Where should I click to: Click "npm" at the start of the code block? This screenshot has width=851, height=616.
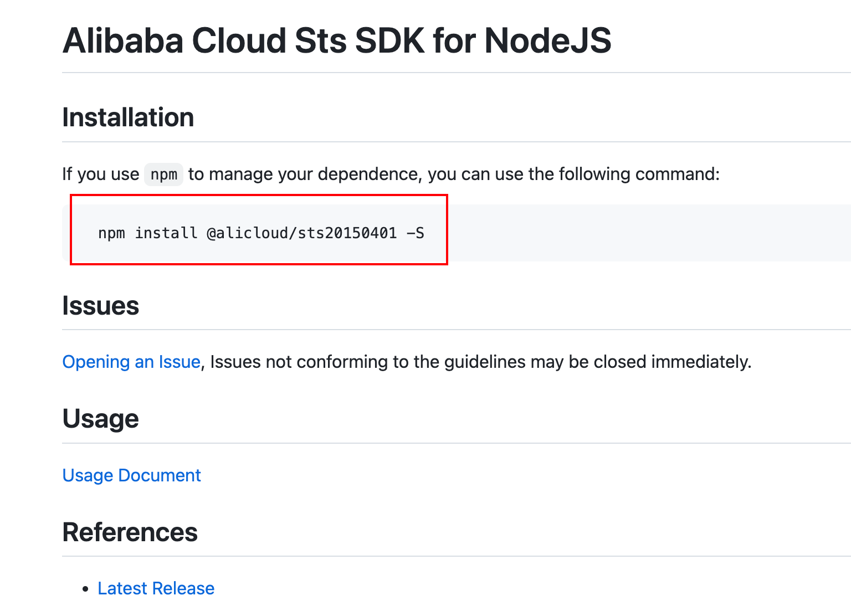pos(111,233)
